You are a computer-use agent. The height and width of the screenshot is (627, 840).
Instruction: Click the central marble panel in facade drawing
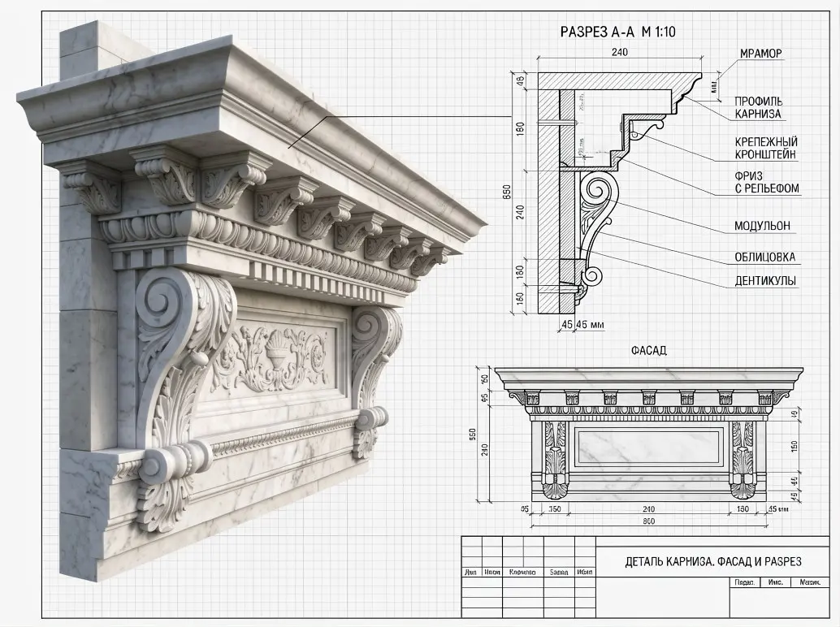[x=648, y=446]
